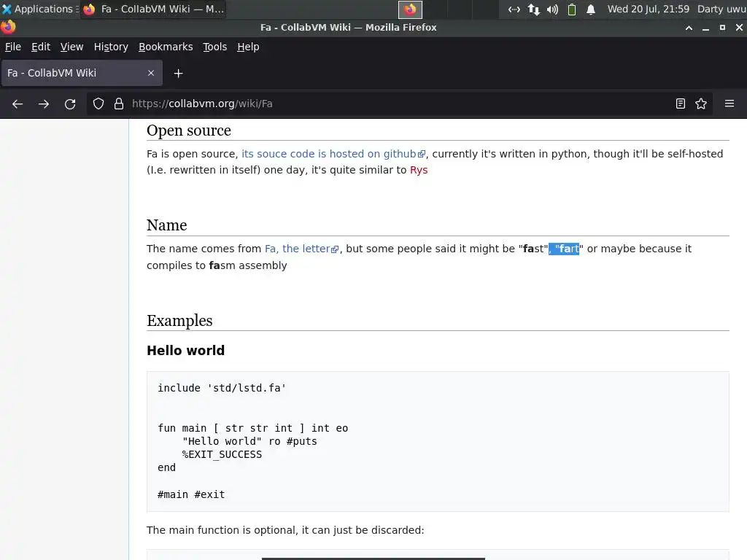Click the URL address bar field
The image size is (747, 560).
pyautogui.click(x=399, y=104)
